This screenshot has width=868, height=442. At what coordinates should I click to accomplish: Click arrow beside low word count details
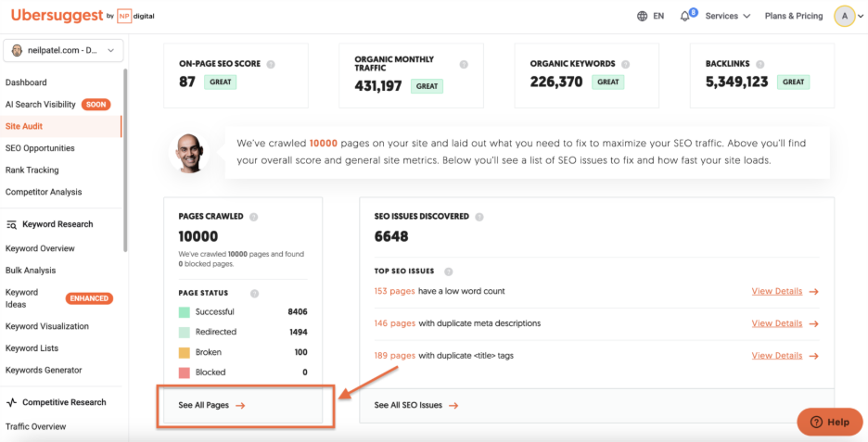coord(813,292)
